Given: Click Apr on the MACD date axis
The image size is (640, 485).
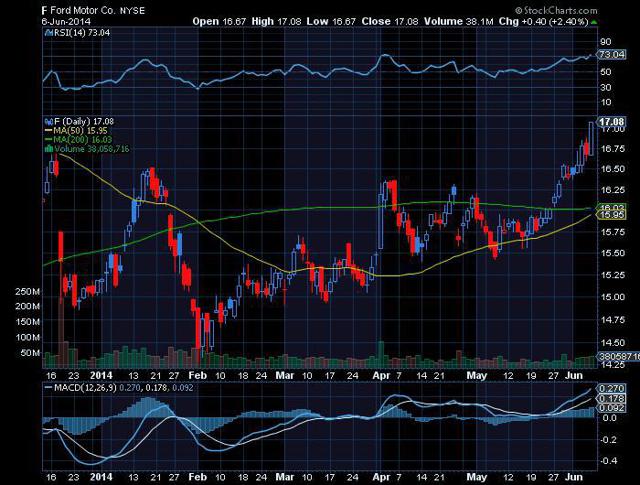Looking at the screenshot, I should 381,477.
